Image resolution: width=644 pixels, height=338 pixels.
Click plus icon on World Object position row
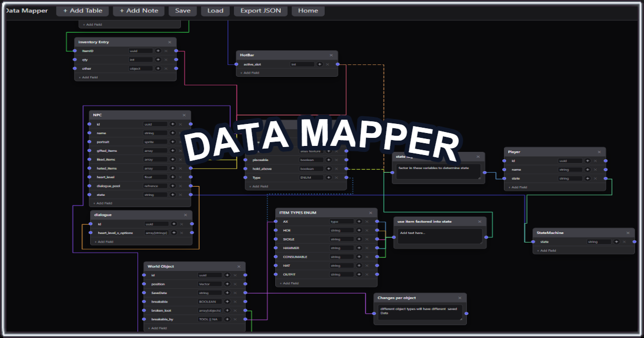[227, 284]
